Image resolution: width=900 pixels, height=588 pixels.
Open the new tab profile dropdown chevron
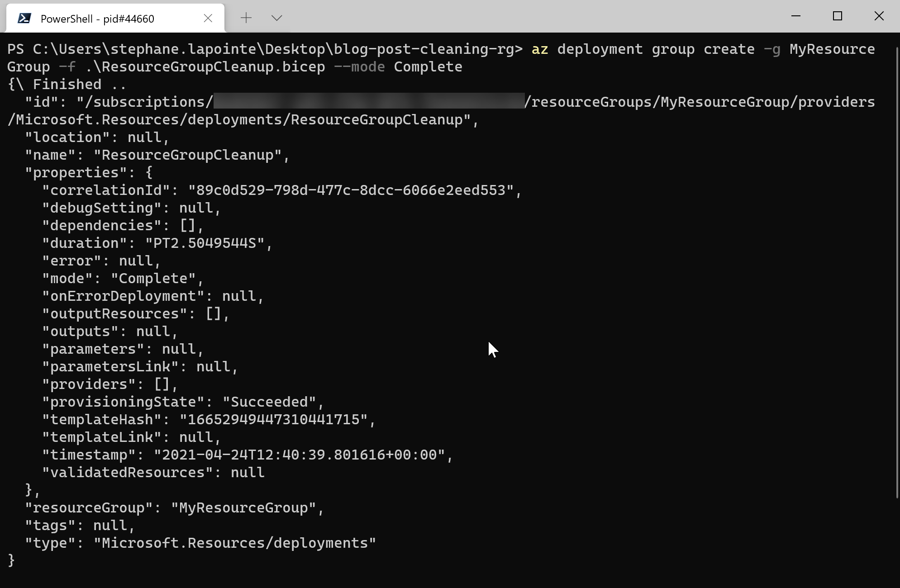click(276, 18)
